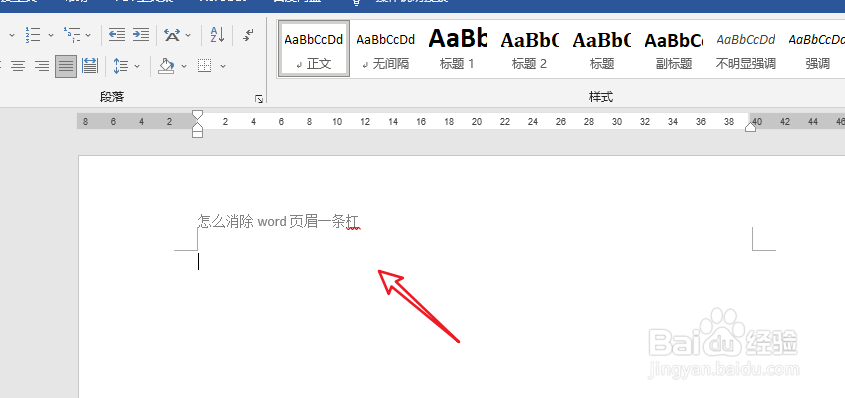
Task: Apply numbered list formatting
Action: pyautogui.click(x=33, y=35)
